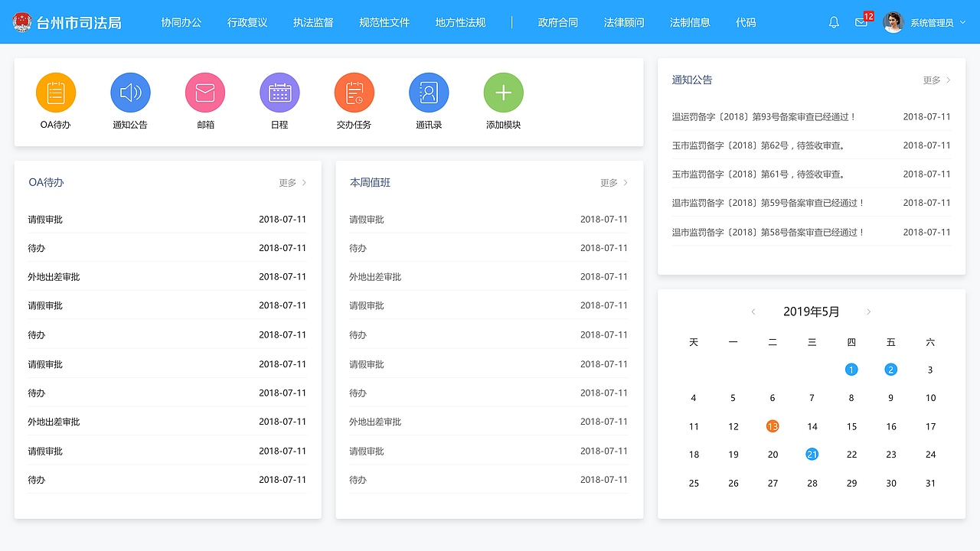Image resolution: width=980 pixels, height=551 pixels.
Task: Select the 日程 calendar icon
Action: (x=279, y=91)
